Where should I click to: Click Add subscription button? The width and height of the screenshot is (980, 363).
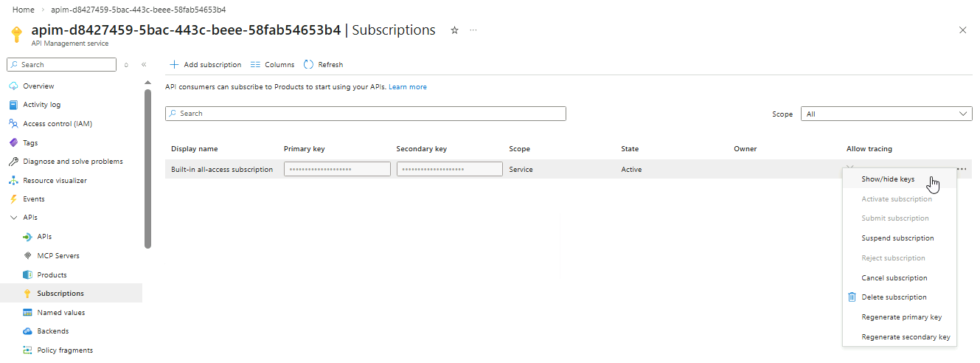pyautogui.click(x=206, y=65)
